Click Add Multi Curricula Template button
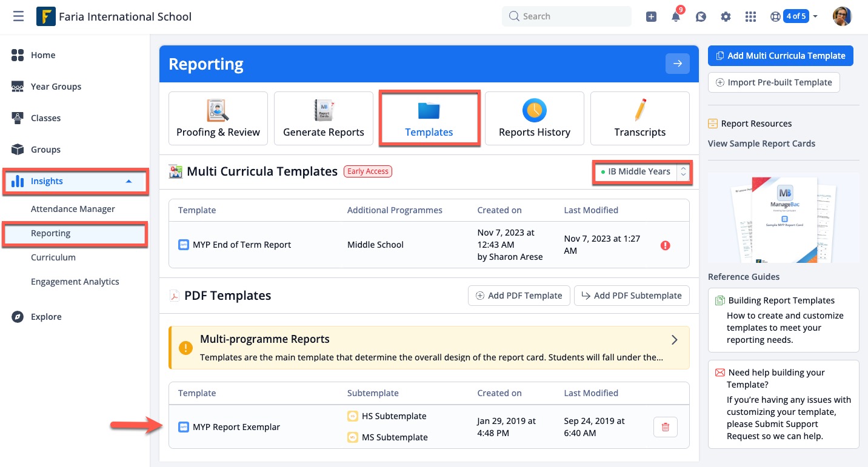 (780, 56)
